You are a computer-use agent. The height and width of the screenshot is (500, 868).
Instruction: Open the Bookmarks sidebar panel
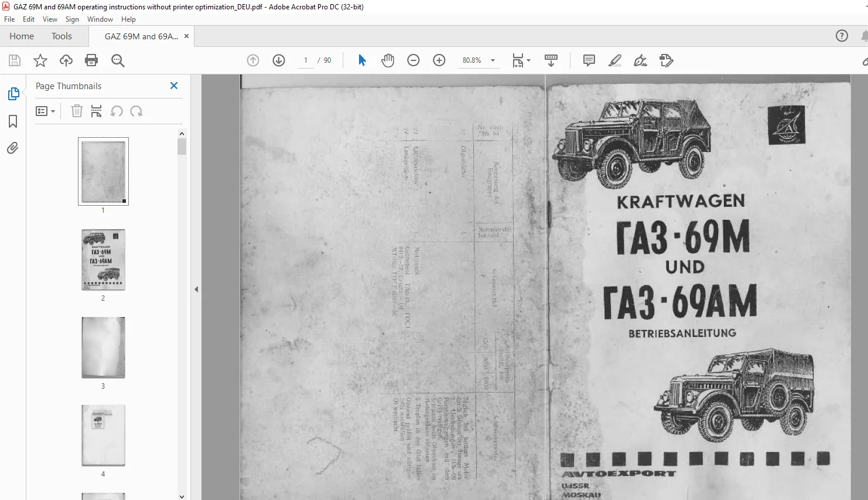(13, 121)
